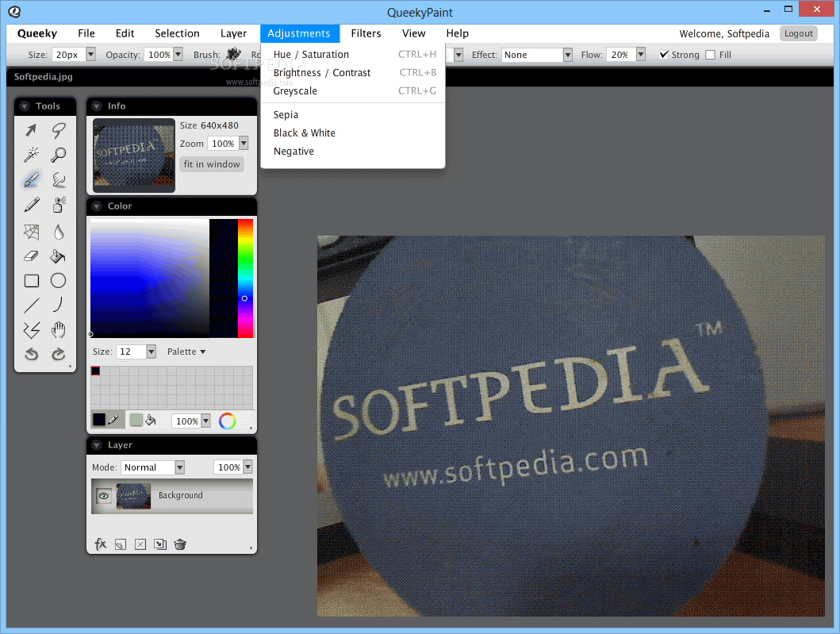
Task: Hide the Background layer eye icon
Action: coord(104,496)
